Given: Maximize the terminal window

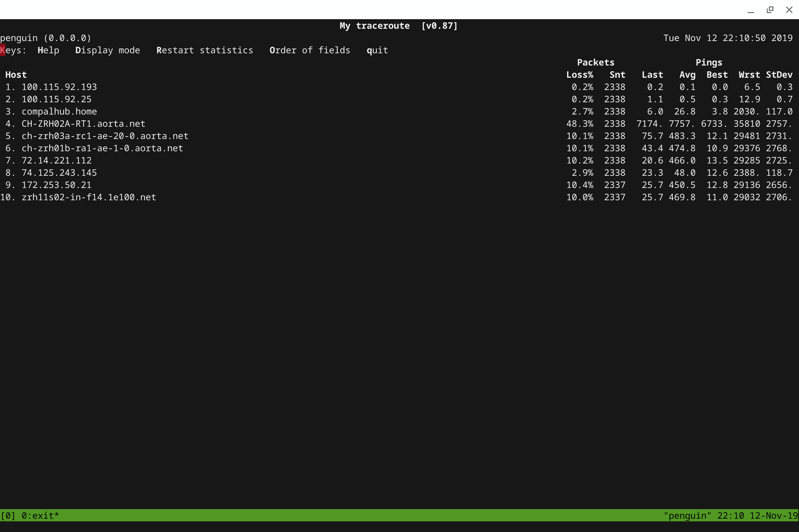Looking at the screenshot, I should tap(770, 10).
